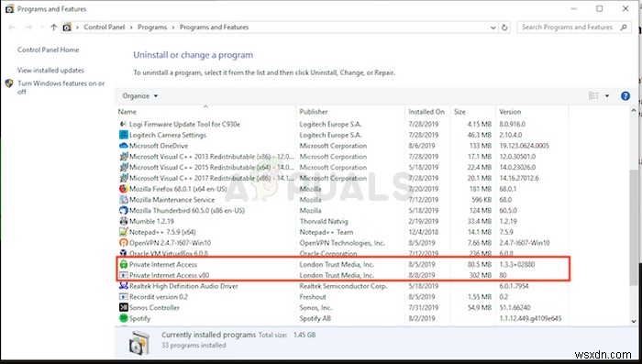Image resolution: width=642 pixels, height=364 pixels.
Task: Click the scrollbar up arrow
Action: pos(634,111)
